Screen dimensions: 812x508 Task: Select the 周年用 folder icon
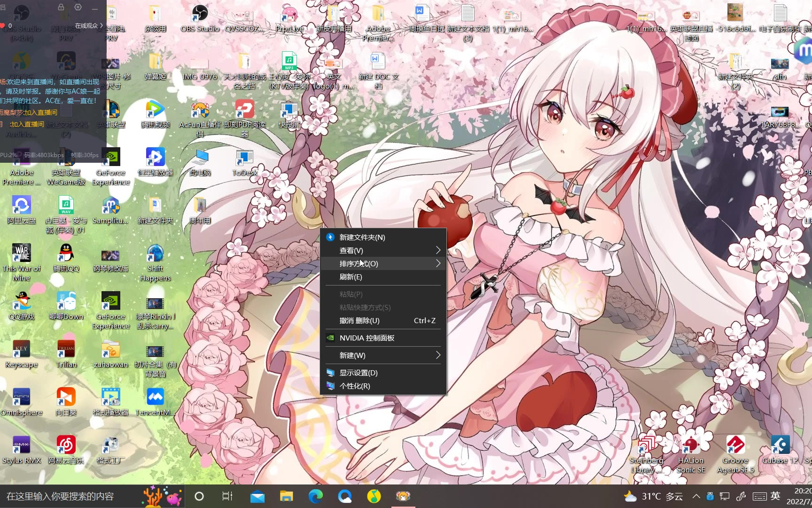pos(200,210)
